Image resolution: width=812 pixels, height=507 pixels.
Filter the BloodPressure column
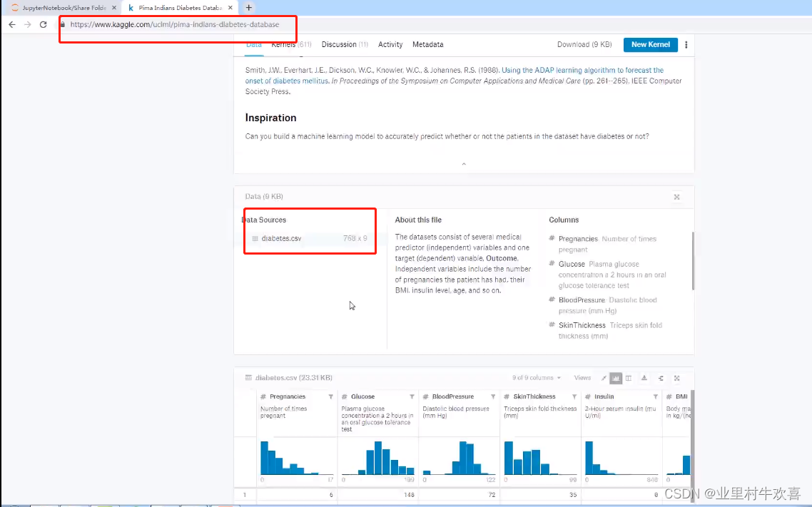(x=493, y=396)
